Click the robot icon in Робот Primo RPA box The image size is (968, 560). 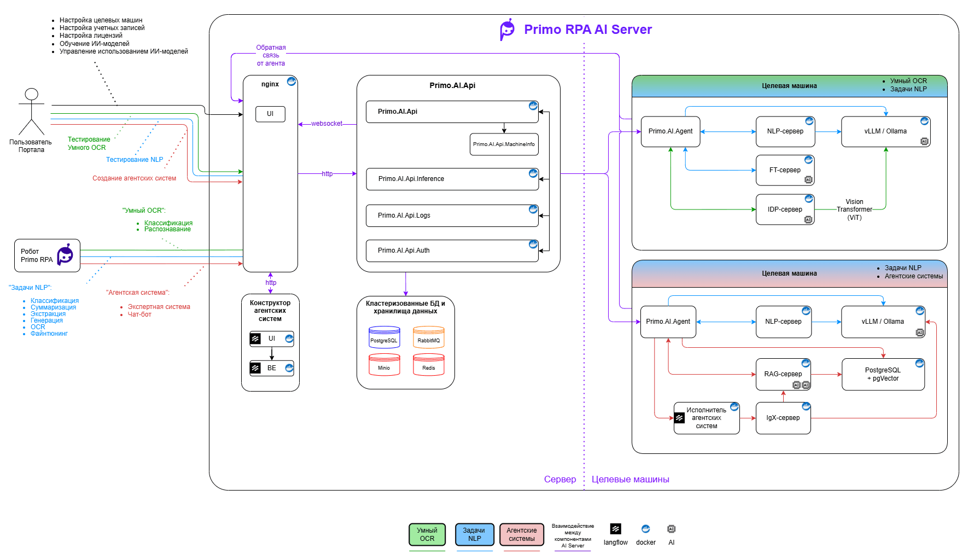[65, 255]
